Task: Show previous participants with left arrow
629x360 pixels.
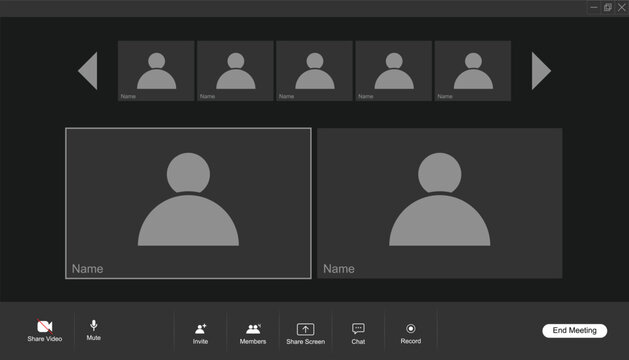Action: [88, 71]
